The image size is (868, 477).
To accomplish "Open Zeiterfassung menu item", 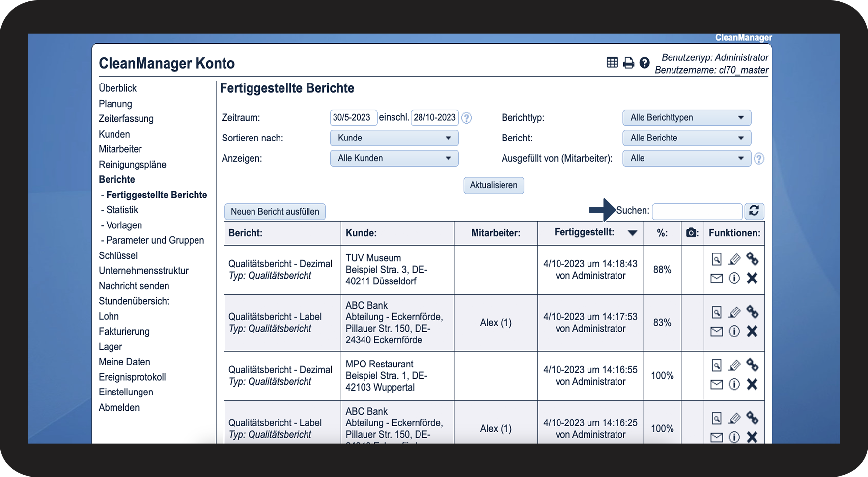I will click(x=126, y=119).
